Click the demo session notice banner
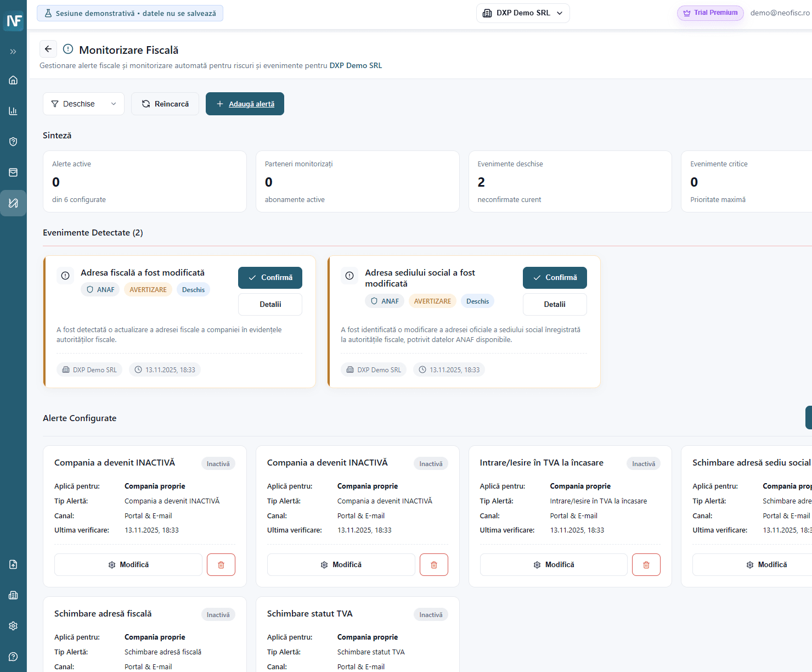The height and width of the screenshot is (672, 812). click(130, 13)
